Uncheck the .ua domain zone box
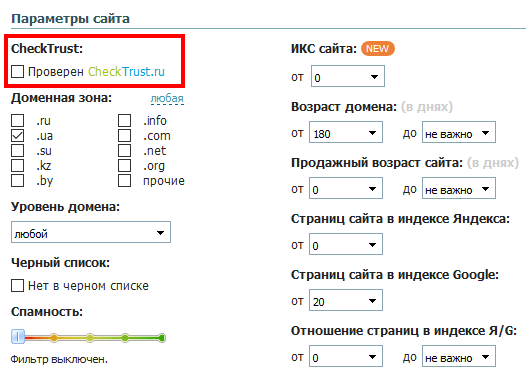 tap(18, 135)
